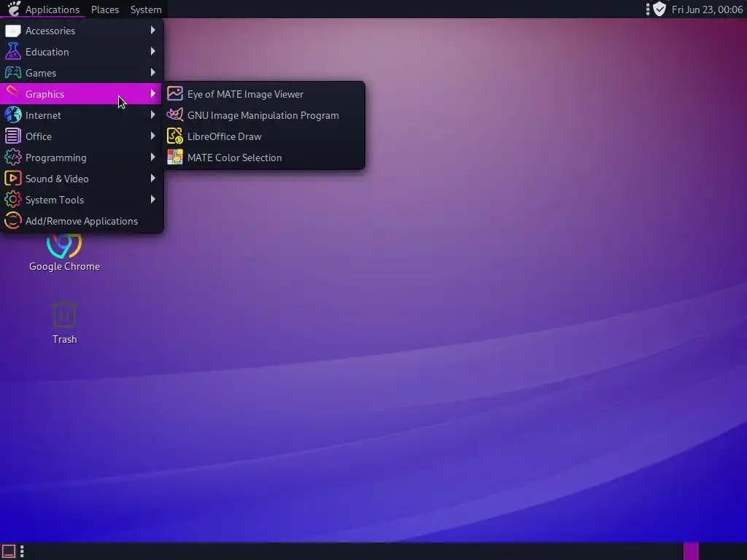Expand the Internet submenu arrow
The width and height of the screenshot is (747, 560).
pyautogui.click(x=153, y=114)
